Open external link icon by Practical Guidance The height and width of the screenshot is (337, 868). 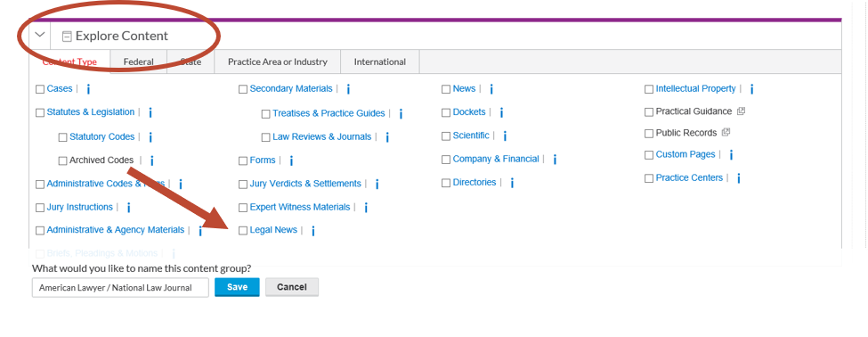(x=742, y=111)
